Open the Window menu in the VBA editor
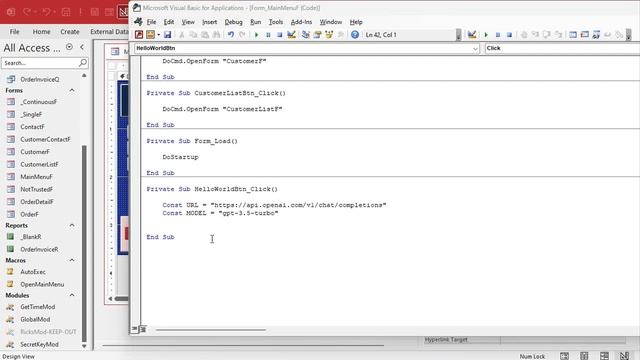Viewport: 640px width, 360px height. pos(331,22)
